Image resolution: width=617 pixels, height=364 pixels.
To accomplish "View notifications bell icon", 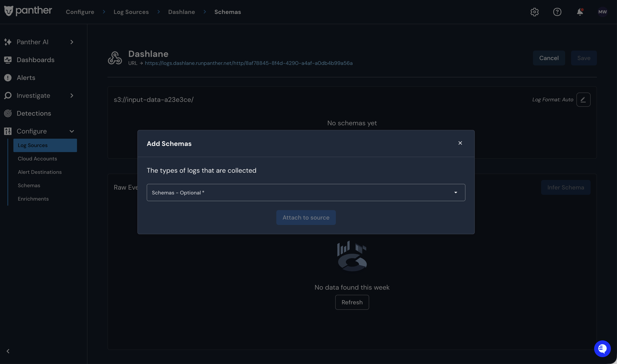I will click(x=580, y=12).
